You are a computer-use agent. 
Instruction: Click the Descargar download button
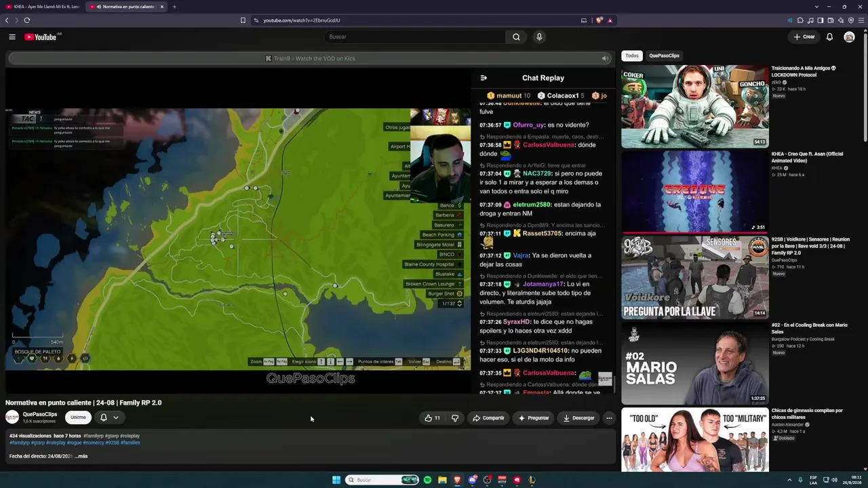(x=578, y=418)
